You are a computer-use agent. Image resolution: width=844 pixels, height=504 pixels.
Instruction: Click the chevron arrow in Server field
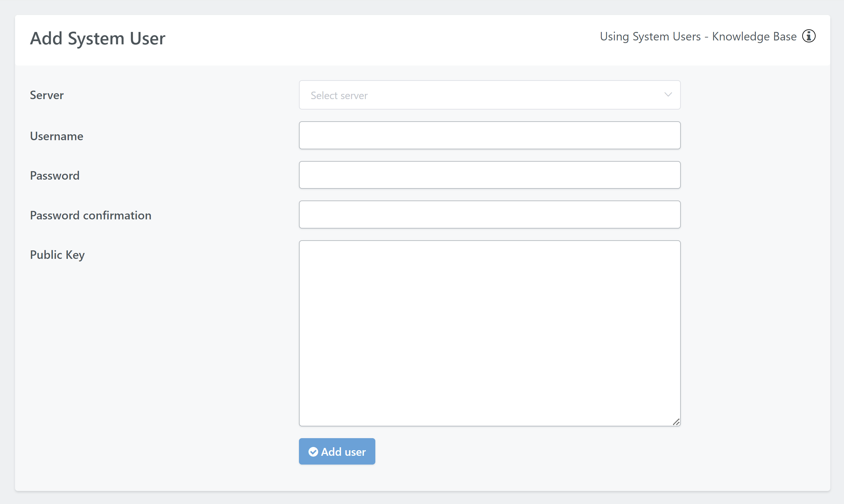tap(668, 95)
